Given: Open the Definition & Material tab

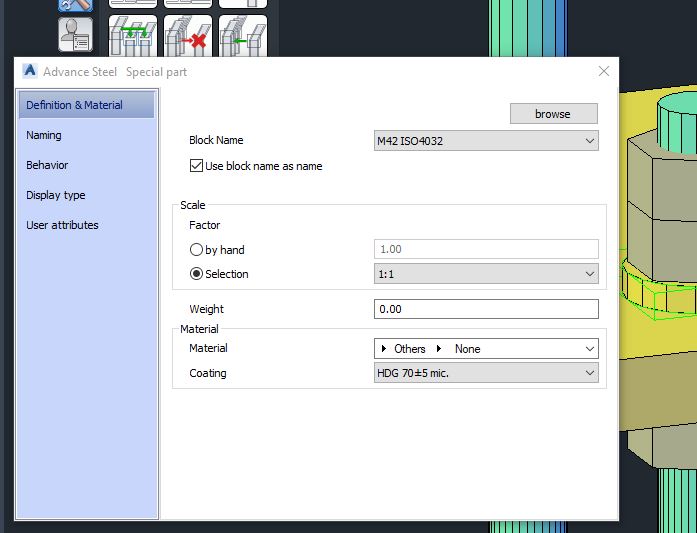Looking at the screenshot, I should (87, 105).
